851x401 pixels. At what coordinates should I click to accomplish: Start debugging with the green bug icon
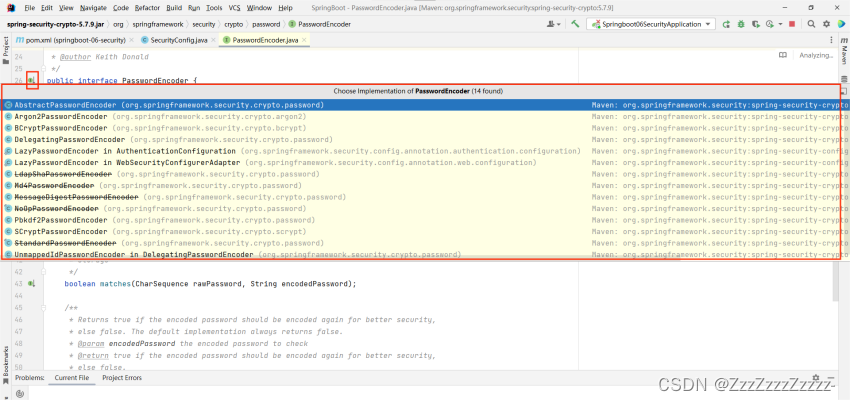[x=741, y=24]
